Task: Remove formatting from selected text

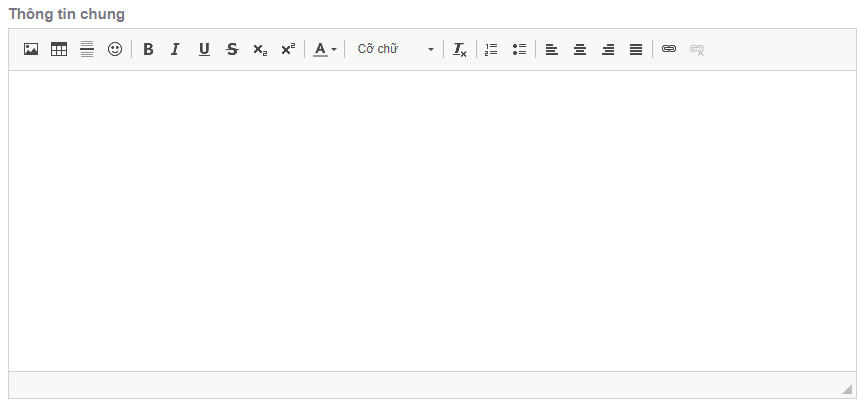Action: pyautogui.click(x=460, y=49)
